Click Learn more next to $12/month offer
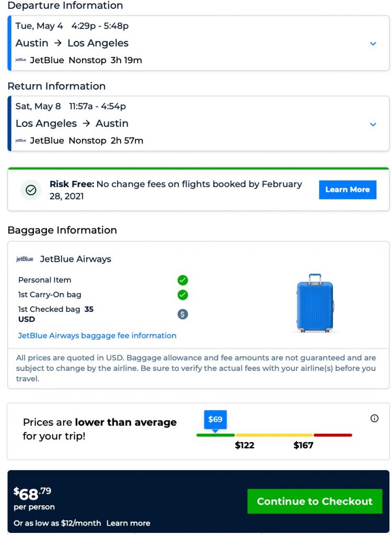The width and height of the screenshot is (392, 535). coord(128,523)
